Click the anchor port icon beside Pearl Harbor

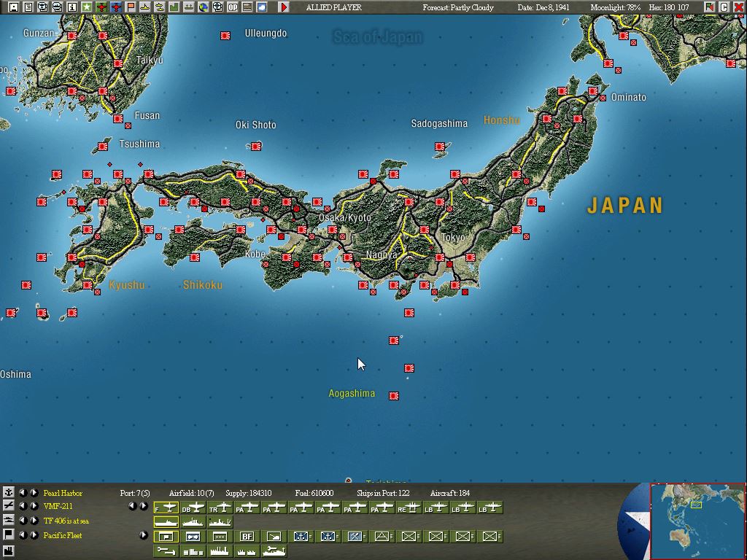coord(9,492)
